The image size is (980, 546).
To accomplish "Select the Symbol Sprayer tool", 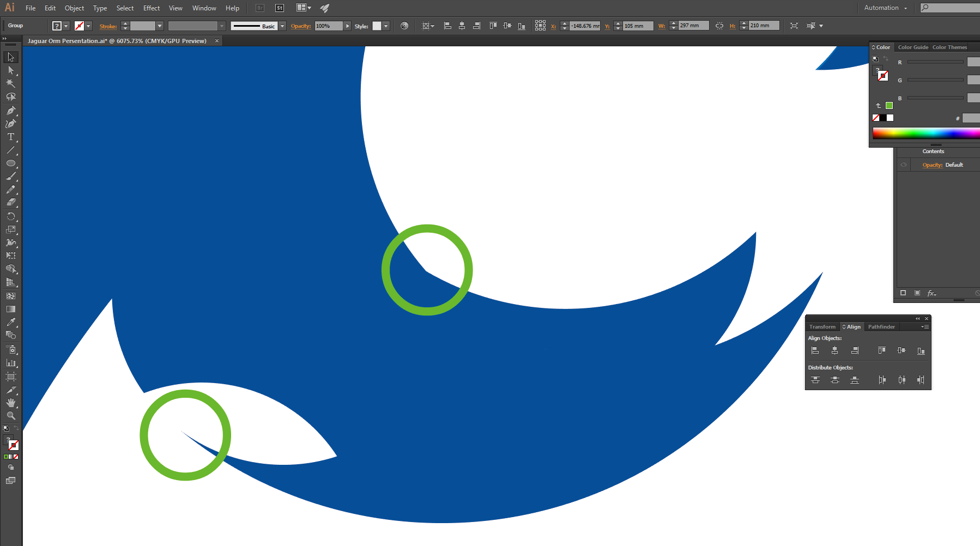I will point(11,349).
